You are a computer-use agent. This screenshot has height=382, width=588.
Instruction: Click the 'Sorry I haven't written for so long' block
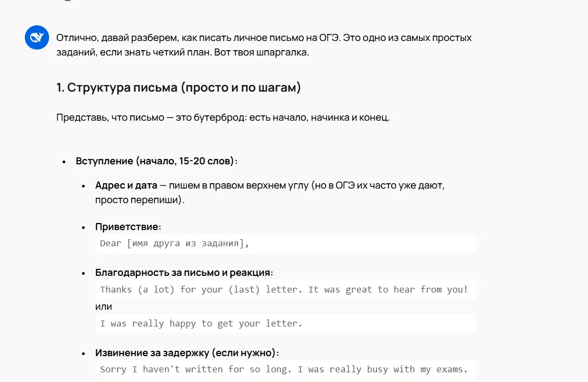[286, 370]
